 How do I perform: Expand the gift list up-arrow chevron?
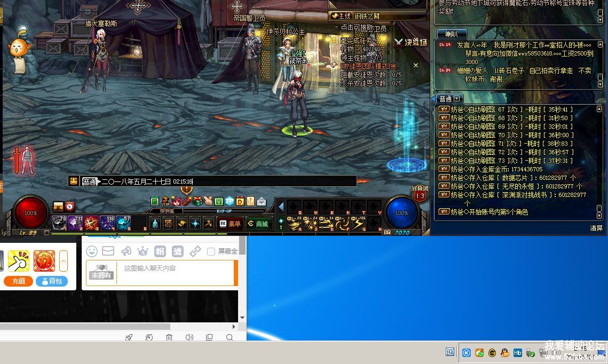[63, 261]
